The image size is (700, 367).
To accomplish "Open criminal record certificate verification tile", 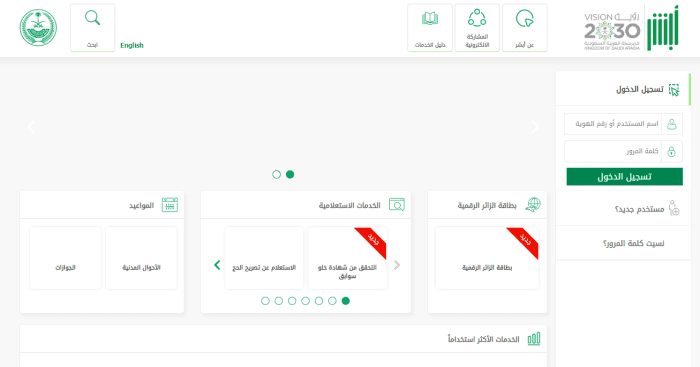I will pos(347,258).
